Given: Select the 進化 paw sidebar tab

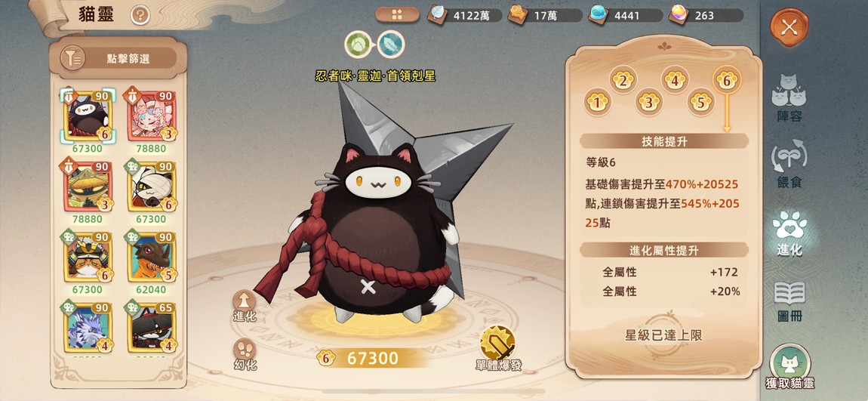Looking at the screenshot, I should 789,233.
